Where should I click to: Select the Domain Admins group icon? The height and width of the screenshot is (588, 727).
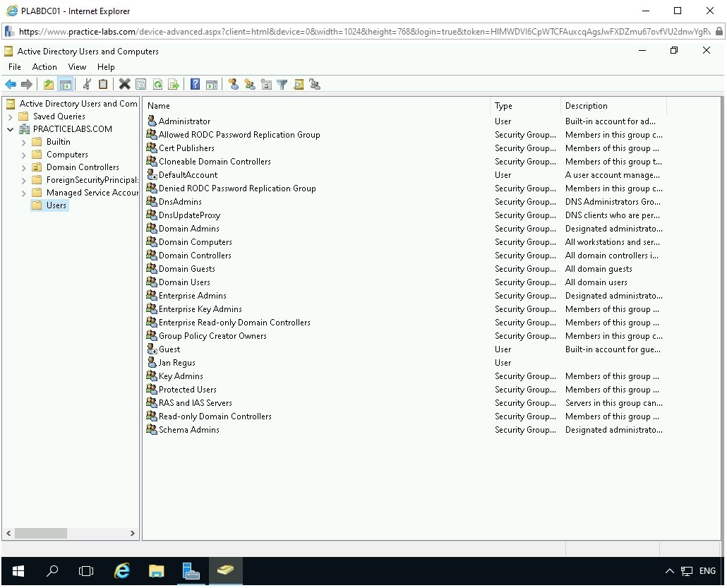(152, 228)
